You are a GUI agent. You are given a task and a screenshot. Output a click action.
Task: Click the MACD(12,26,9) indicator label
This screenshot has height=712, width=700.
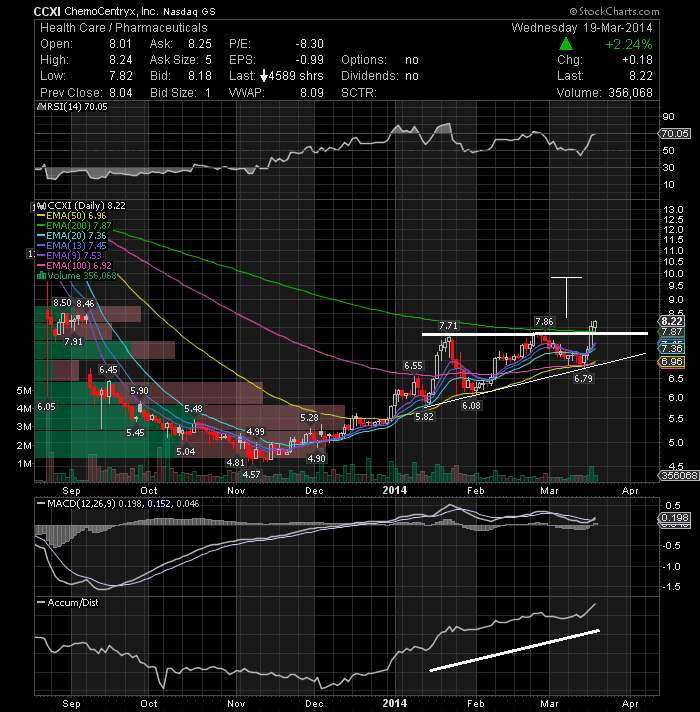click(x=82, y=504)
